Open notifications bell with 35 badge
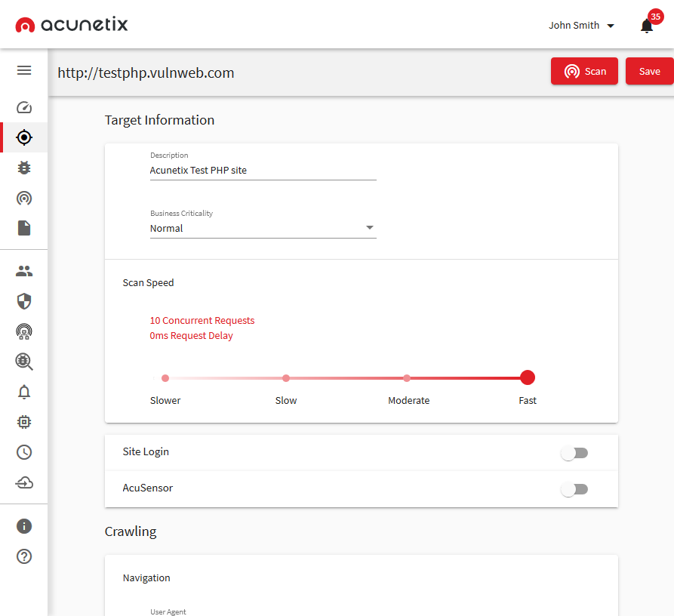 pos(647,26)
